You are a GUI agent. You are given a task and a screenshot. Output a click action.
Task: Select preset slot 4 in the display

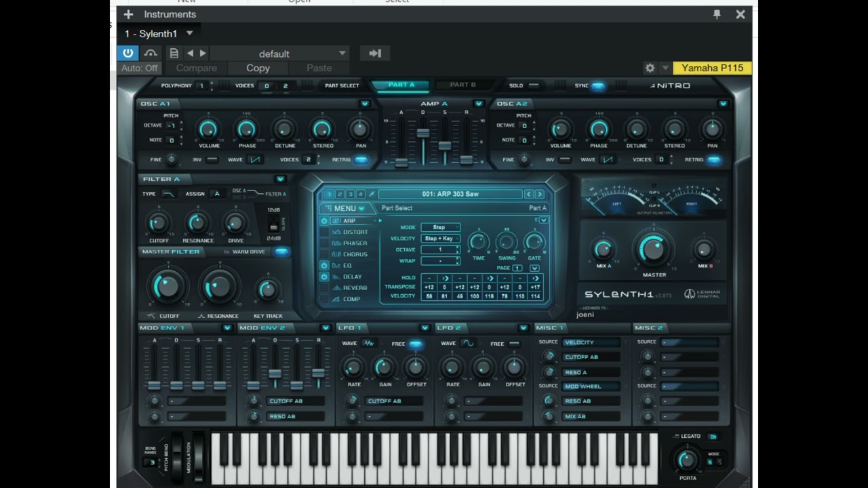tap(360, 195)
